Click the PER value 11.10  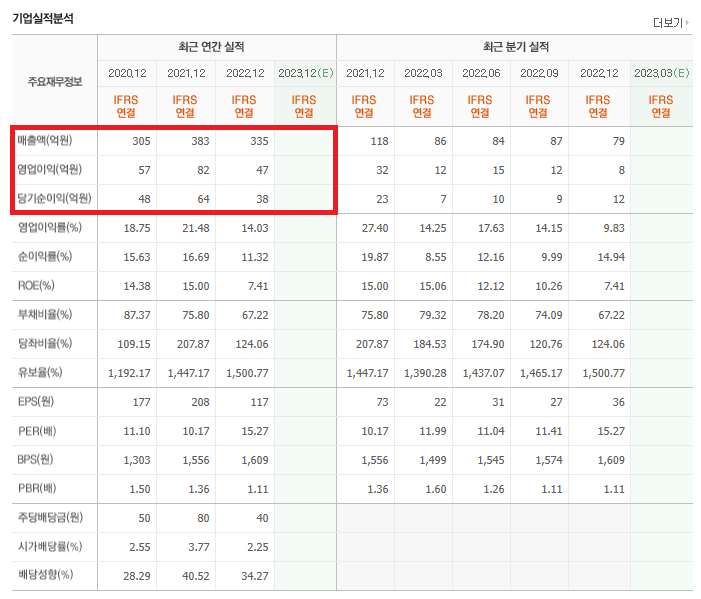[x=137, y=431]
